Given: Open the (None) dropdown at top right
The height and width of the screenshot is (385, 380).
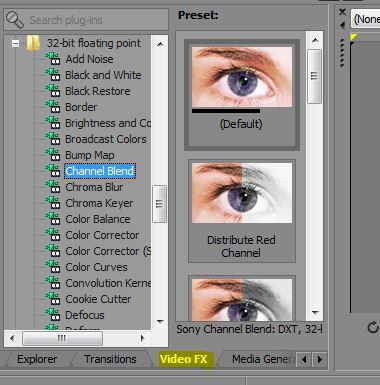Looking at the screenshot, I should pos(366,19).
